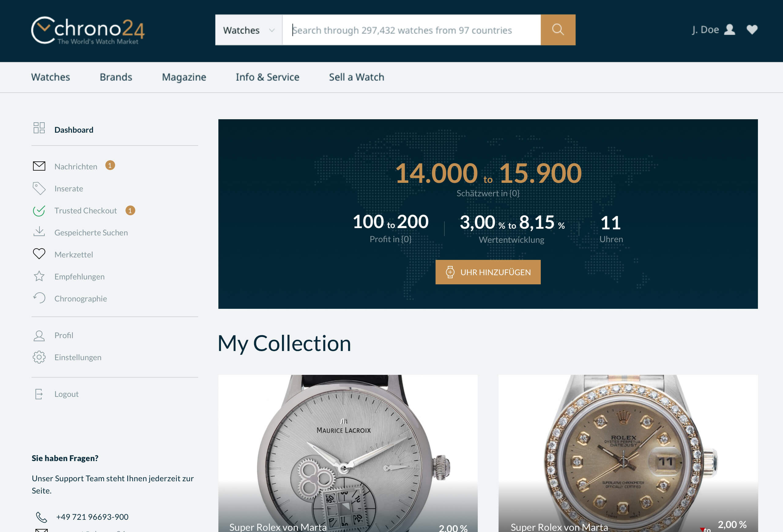783x532 pixels.
Task: Open the Merkzettel heart icon in sidebar
Action: (39, 254)
